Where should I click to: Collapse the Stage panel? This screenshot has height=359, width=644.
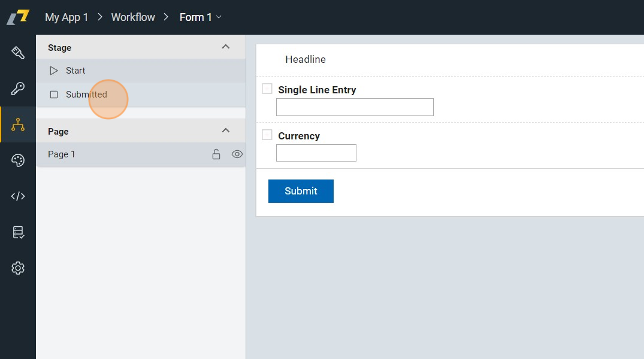click(x=226, y=47)
